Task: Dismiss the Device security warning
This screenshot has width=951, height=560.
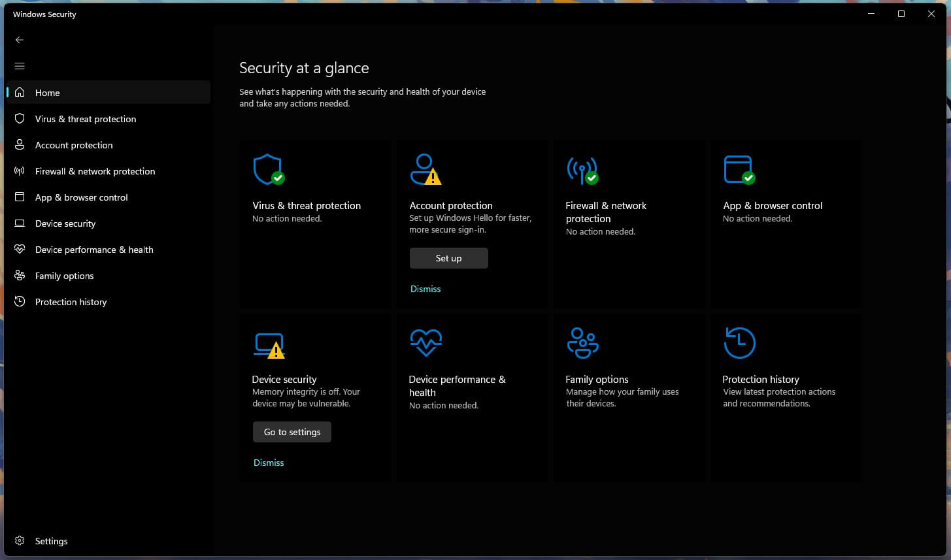Action: pyautogui.click(x=269, y=463)
